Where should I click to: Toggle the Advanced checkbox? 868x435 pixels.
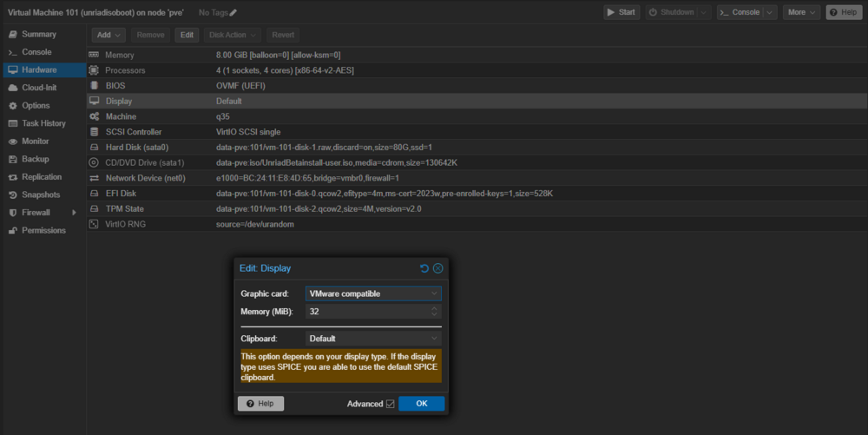[x=391, y=404]
